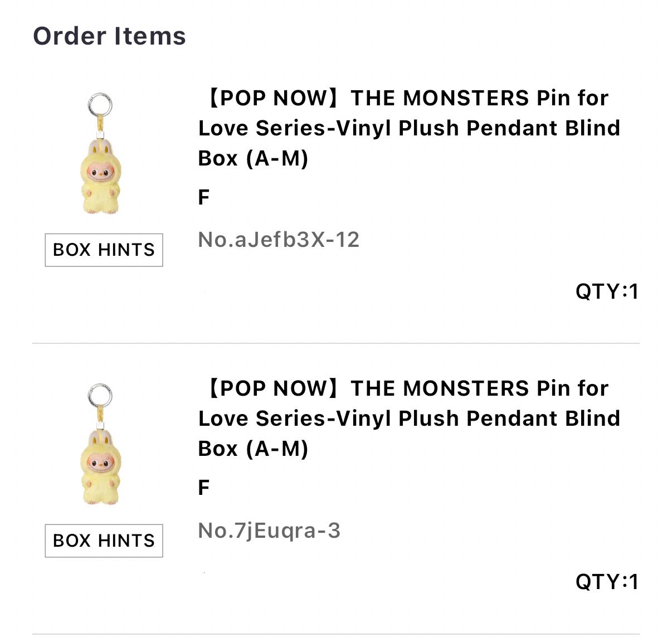Click the variant letter F above No.7jEuqra-3
The height and width of the screenshot is (642, 672).
tap(204, 488)
